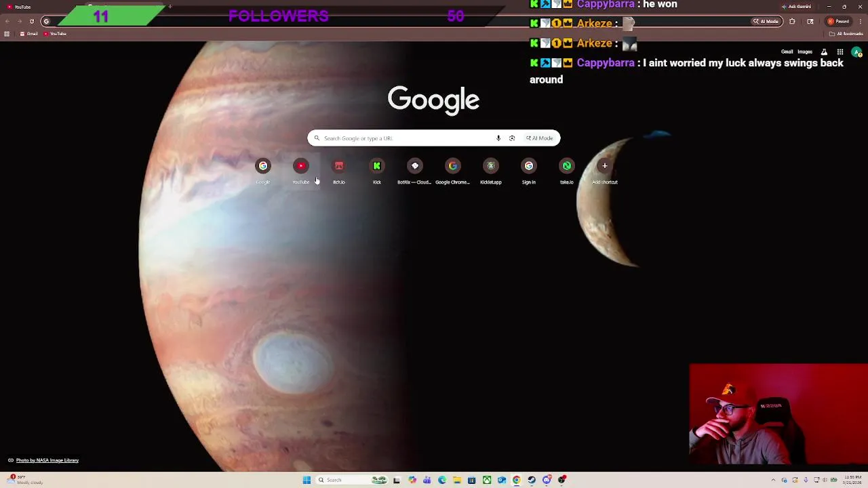Open the Kick shortcut tile
Viewport: 868px width, 488px height.
tap(377, 171)
